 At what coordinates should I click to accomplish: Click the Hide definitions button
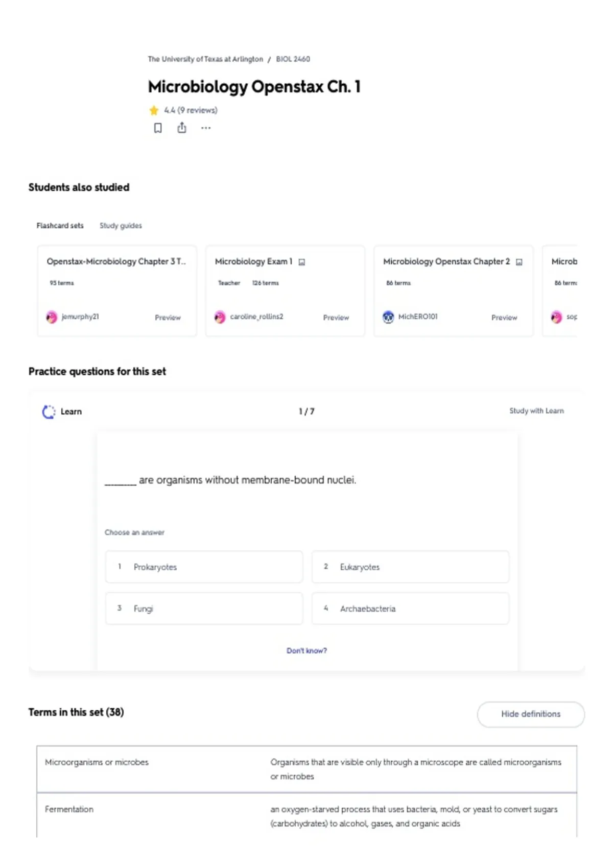(531, 714)
